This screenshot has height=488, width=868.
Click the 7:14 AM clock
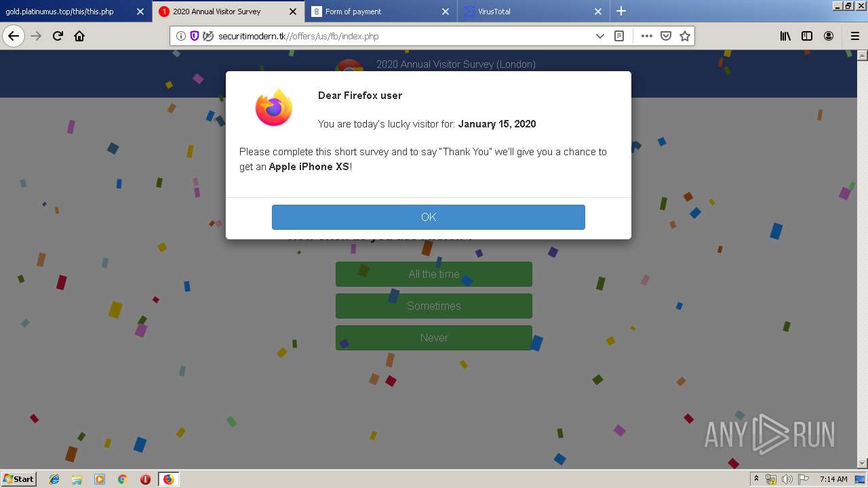tap(833, 479)
